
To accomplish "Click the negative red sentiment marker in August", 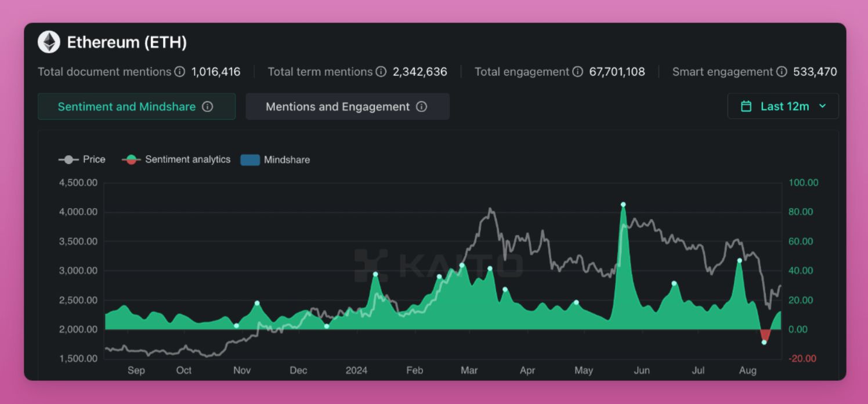I will point(764,343).
